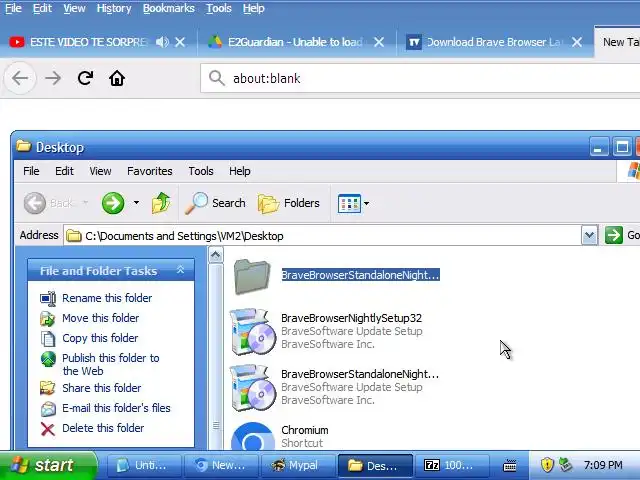Switch to Mypal taskbar button
Viewport: 640px width, 480px height.
pyautogui.click(x=297, y=465)
